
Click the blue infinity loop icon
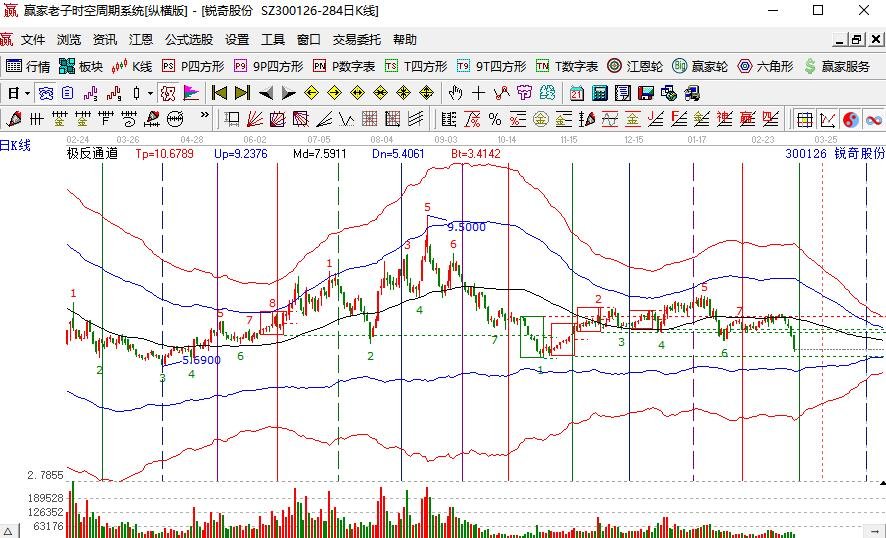tap(874, 119)
